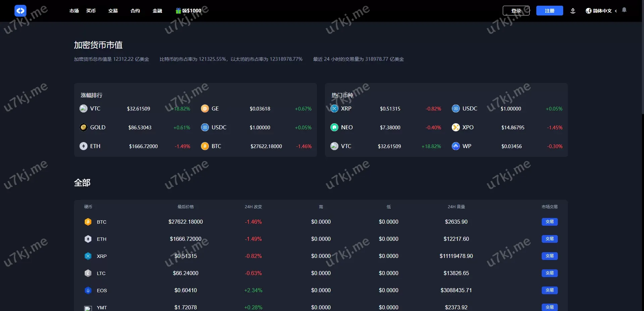
Task: Open the 合约 menu item
Action: click(135, 11)
